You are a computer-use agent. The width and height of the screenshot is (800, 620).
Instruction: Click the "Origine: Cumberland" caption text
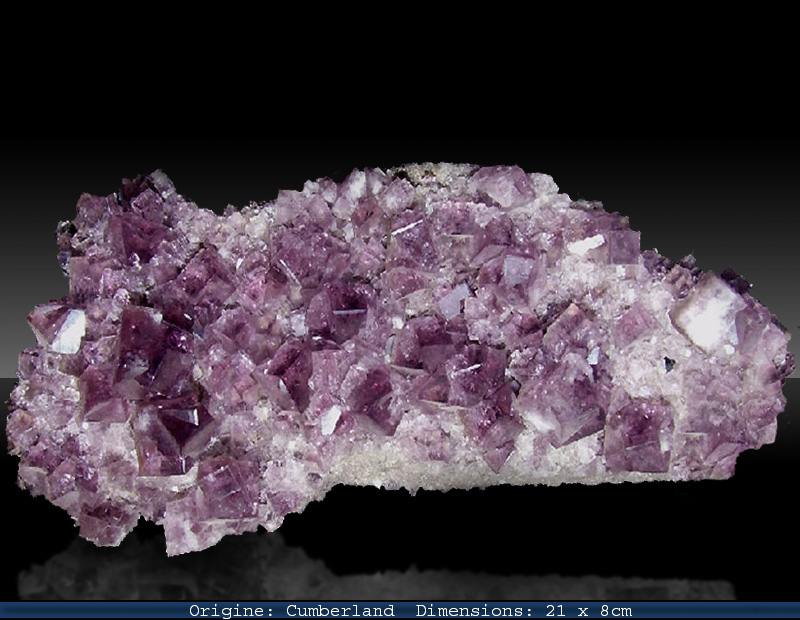[291, 611]
